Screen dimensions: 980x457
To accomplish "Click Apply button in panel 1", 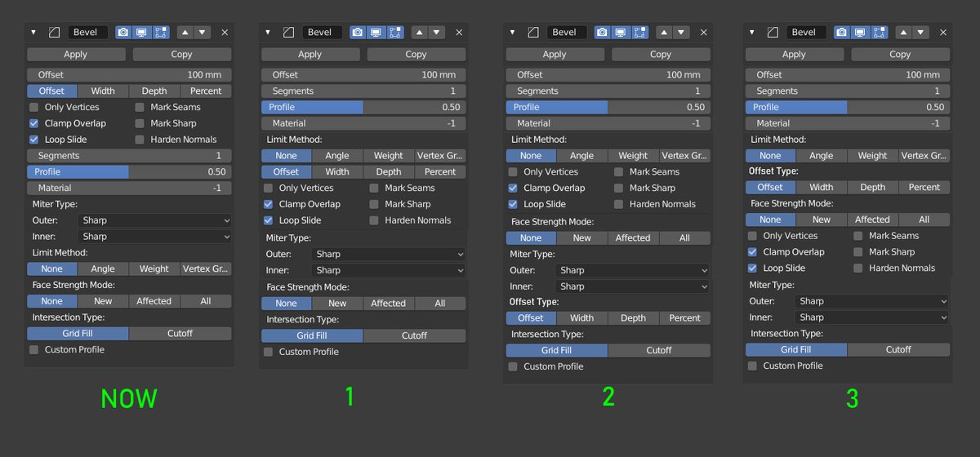I will tap(310, 55).
